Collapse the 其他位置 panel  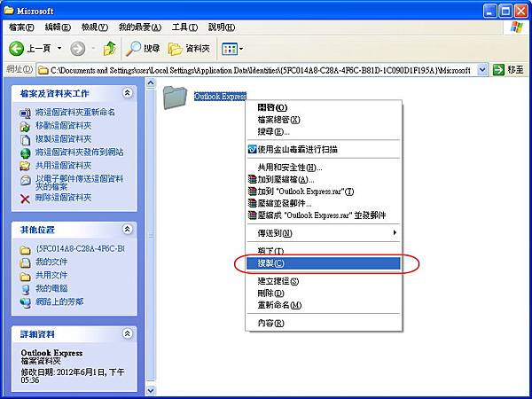[x=127, y=230]
